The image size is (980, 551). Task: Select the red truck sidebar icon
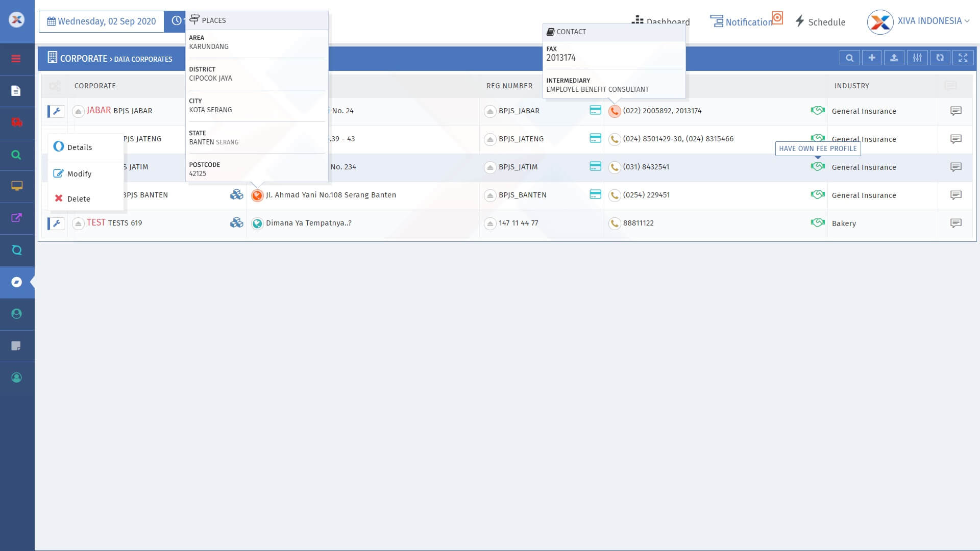[x=16, y=122]
